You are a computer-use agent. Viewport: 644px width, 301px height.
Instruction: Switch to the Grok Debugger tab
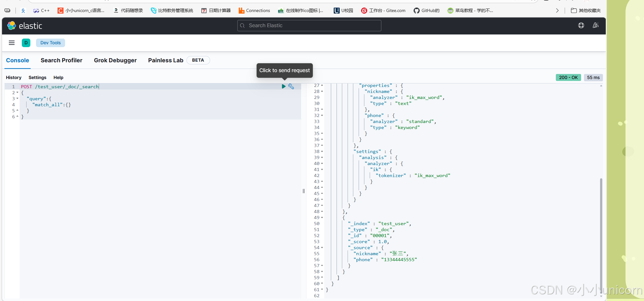(x=115, y=60)
